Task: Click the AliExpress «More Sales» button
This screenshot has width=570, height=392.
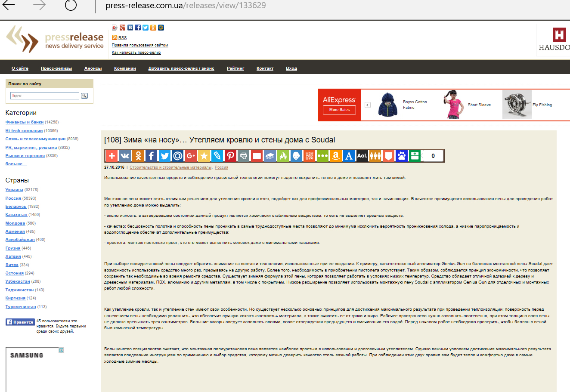Action: 340,110
